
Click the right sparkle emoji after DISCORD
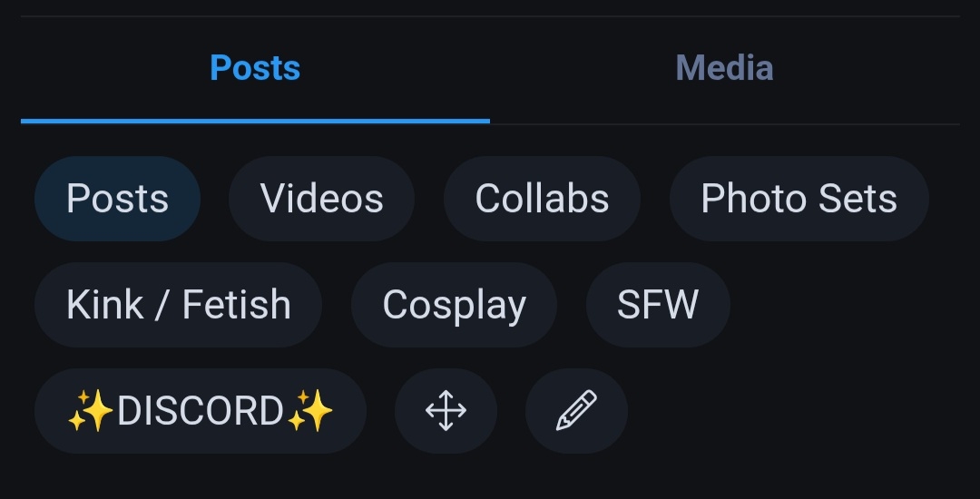[x=310, y=411]
